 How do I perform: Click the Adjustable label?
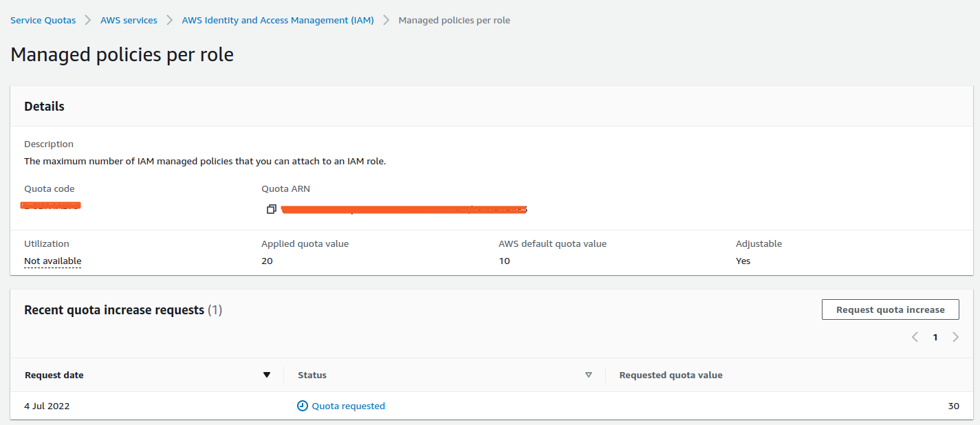coord(759,243)
